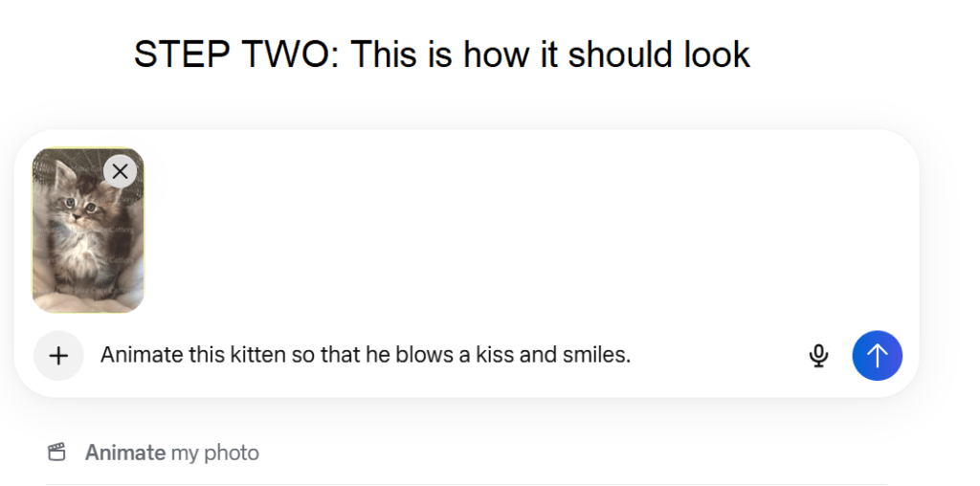Click empty composer area right of the thumbnail

(526, 230)
